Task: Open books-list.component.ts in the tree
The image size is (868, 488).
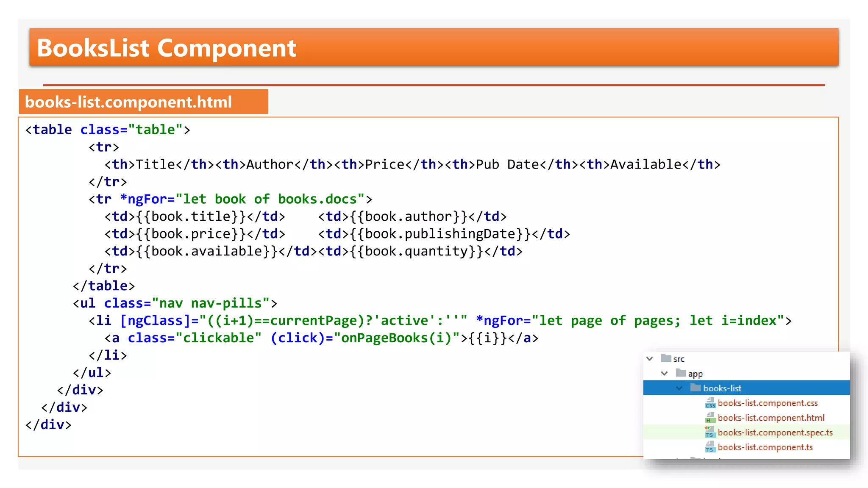Action: coord(765,447)
